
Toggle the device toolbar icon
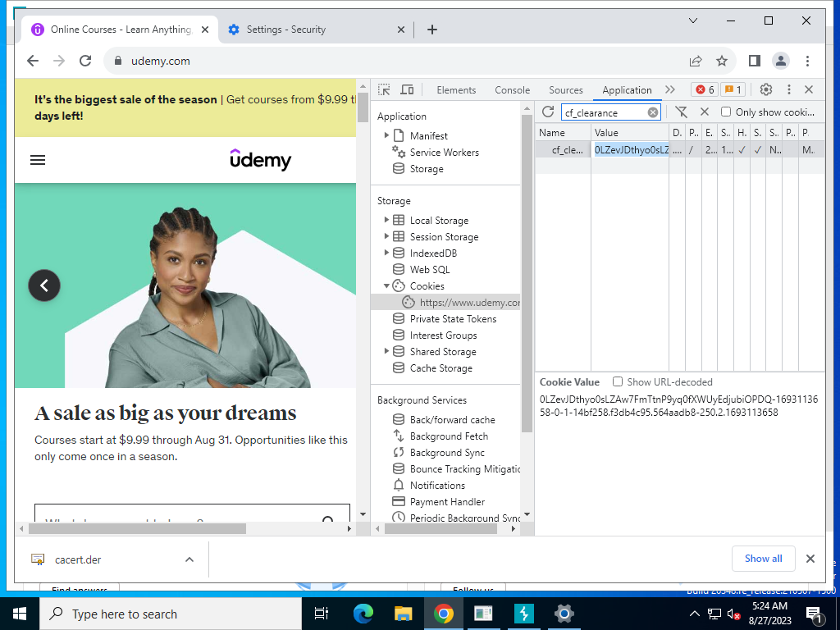[407, 89]
